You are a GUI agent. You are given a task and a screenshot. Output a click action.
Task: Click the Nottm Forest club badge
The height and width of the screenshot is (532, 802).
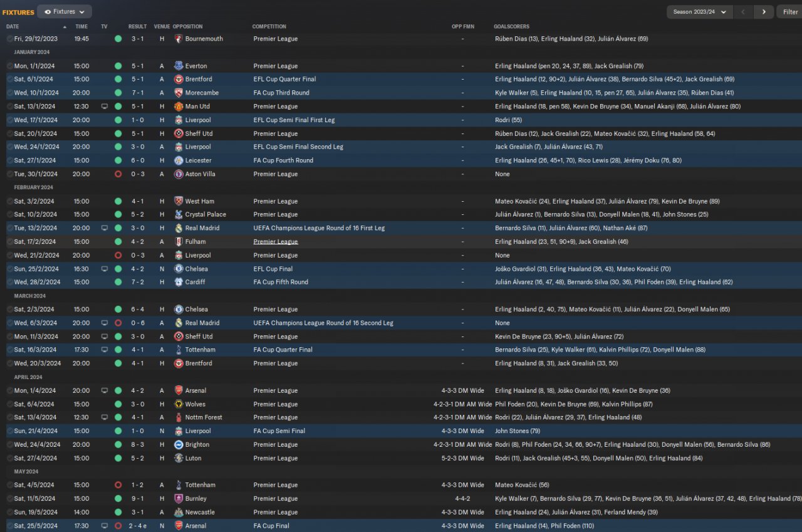[x=179, y=417]
